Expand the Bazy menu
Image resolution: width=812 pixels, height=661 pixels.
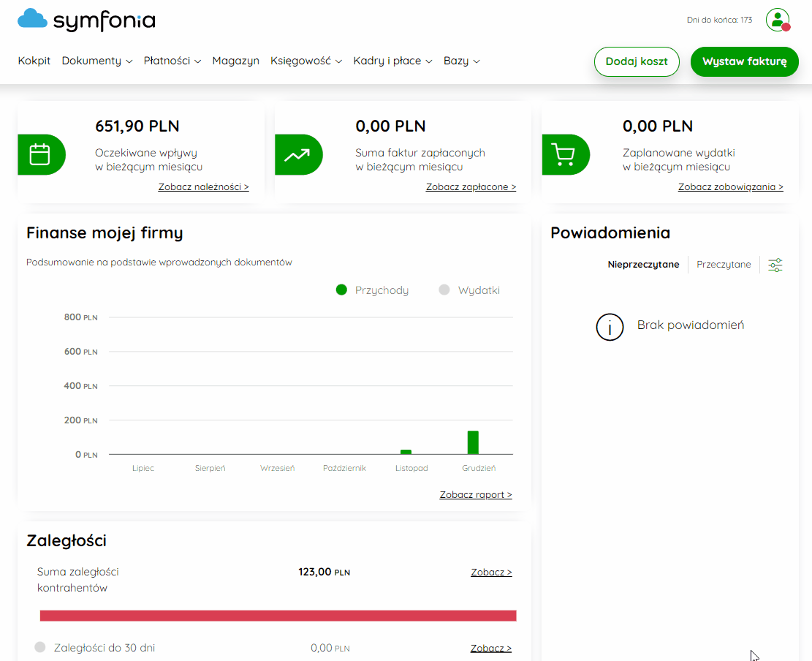(x=461, y=61)
